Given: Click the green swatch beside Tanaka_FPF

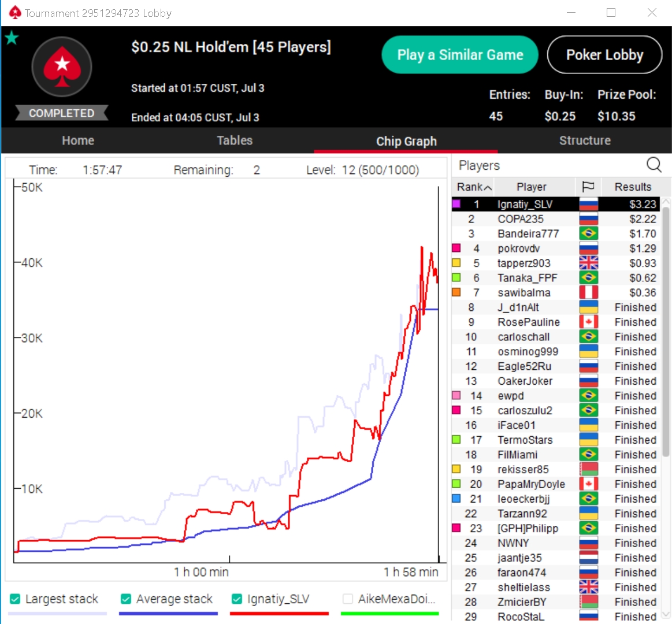Looking at the screenshot, I should point(456,278).
